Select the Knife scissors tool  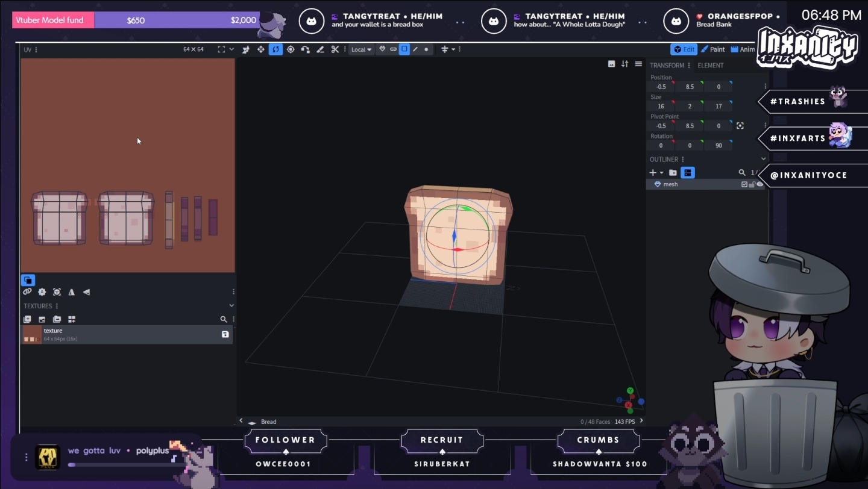(335, 49)
